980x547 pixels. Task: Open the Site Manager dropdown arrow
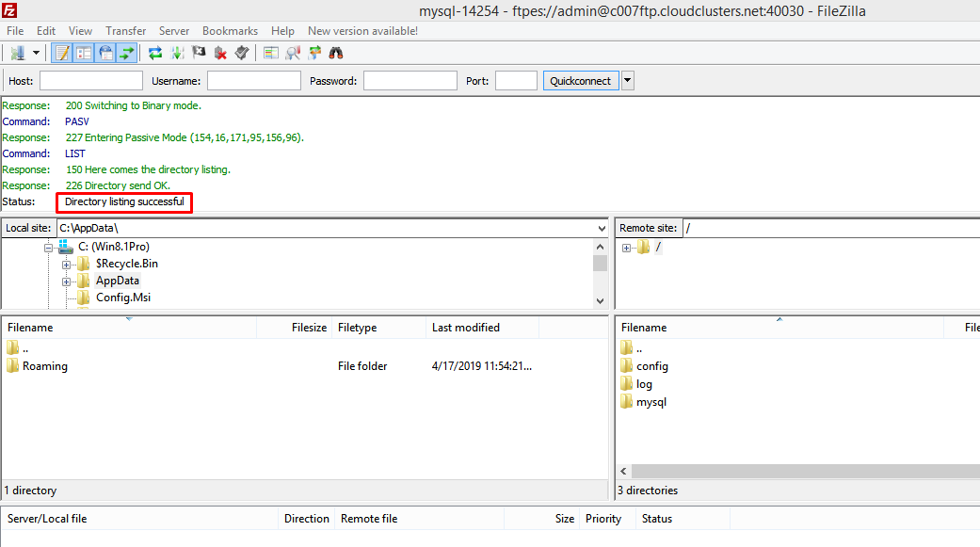pos(37,53)
